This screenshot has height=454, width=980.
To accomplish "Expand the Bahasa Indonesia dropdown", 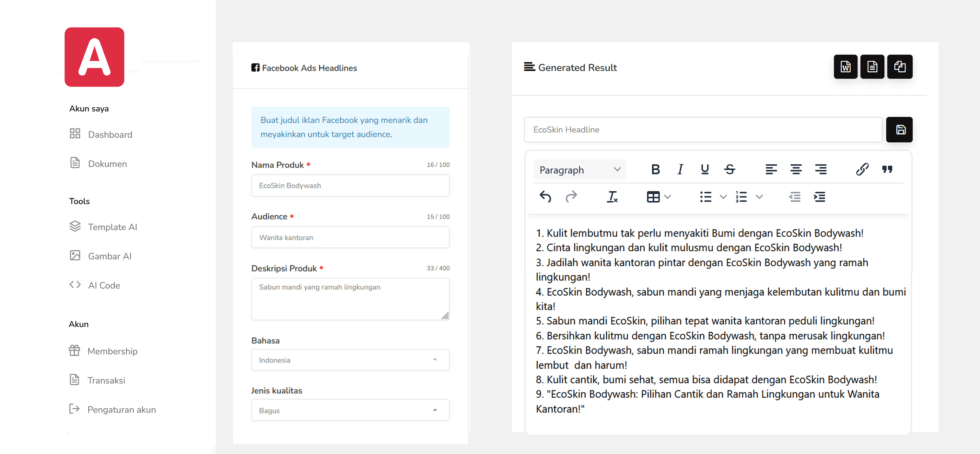I will (350, 360).
